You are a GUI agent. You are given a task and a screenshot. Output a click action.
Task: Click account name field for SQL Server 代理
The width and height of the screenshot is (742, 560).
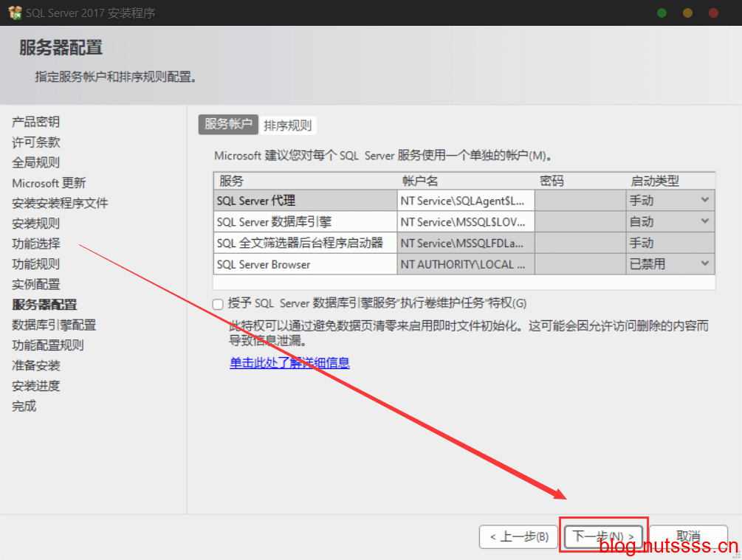pyautogui.click(x=466, y=201)
